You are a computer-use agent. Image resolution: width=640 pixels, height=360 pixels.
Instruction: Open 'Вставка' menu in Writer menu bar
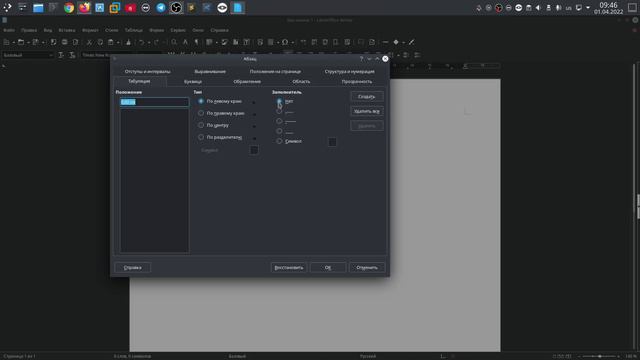point(67,30)
